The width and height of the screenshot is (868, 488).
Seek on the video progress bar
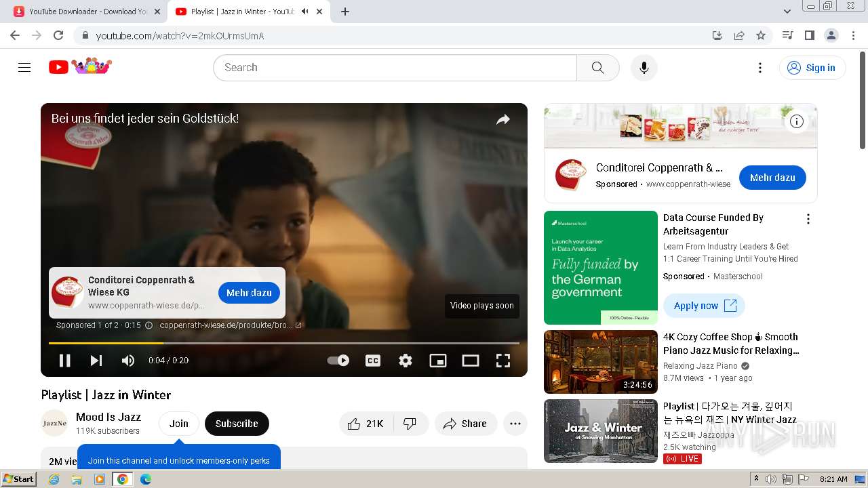(x=284, y=343)
